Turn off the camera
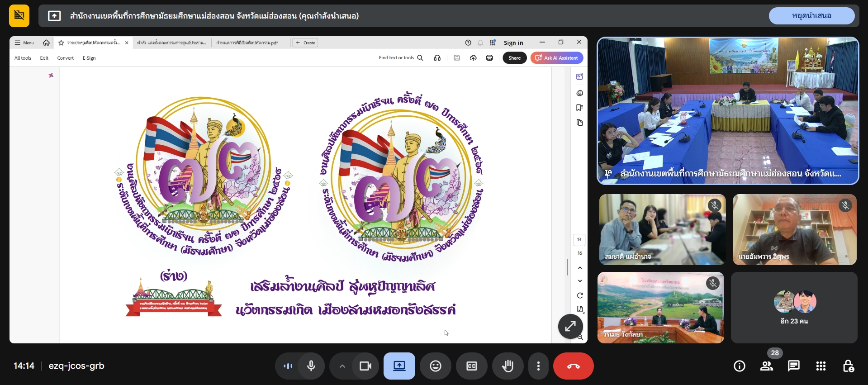Viewport: 868px width, 385px height. tap(365, 366)
